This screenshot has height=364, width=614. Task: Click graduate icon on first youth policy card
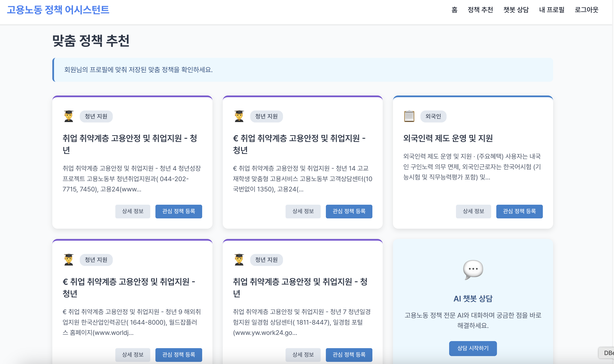69,116
